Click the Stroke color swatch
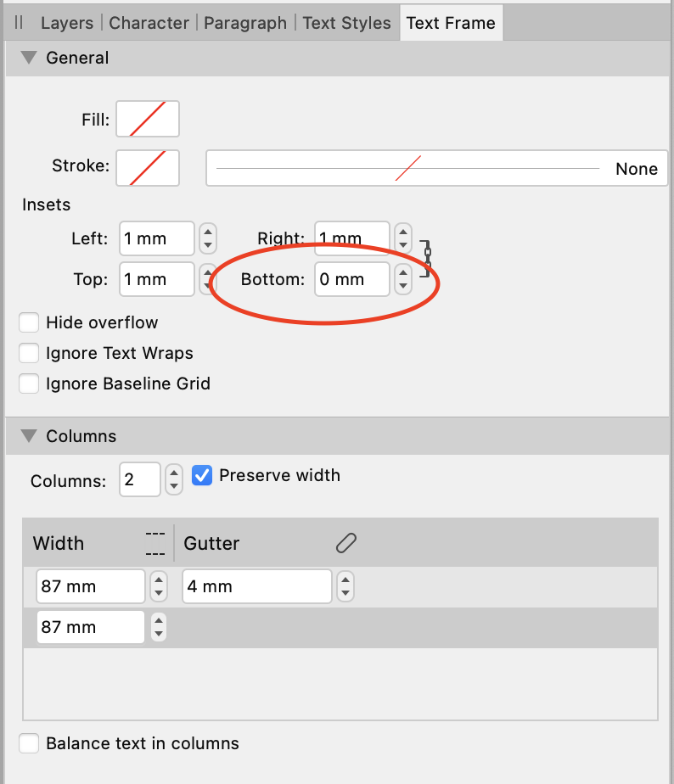Image resolution: width=674 pixels, height=784 pixels. tap(148, 167)
